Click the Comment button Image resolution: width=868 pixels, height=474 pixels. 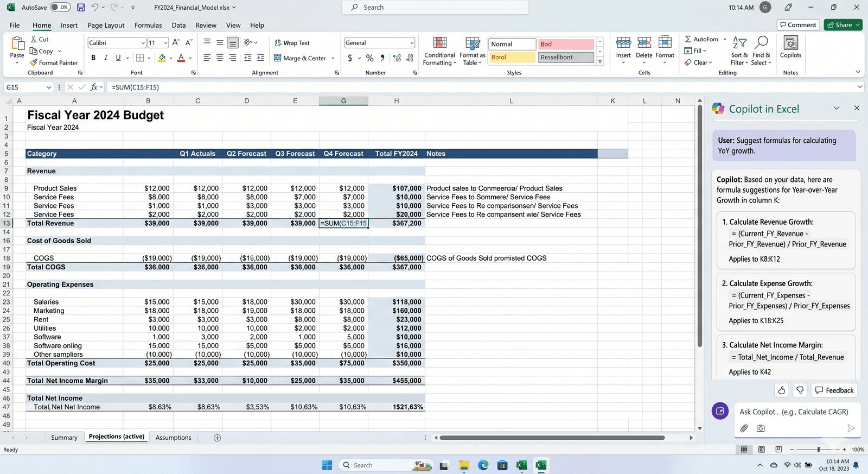coord(798,25)
